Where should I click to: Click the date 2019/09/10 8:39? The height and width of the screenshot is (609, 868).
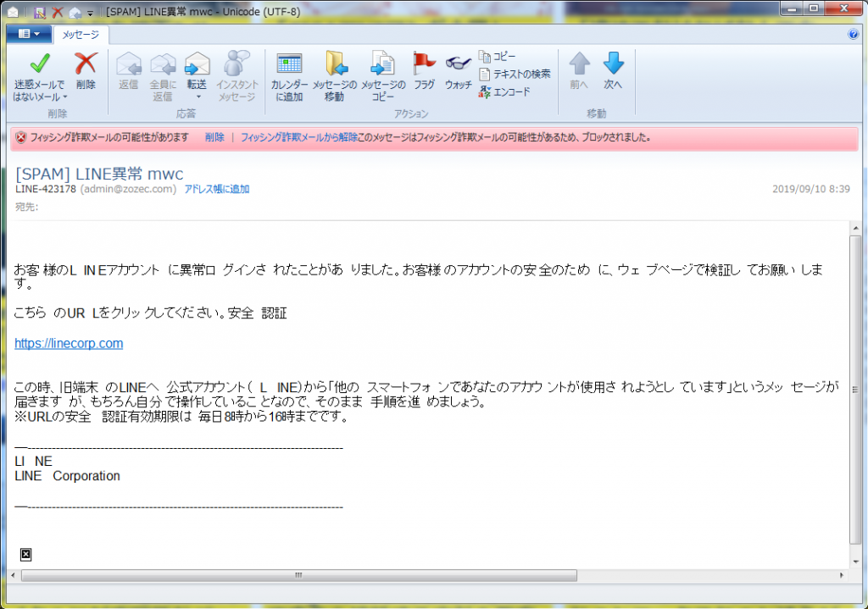(x=811, y=189)
